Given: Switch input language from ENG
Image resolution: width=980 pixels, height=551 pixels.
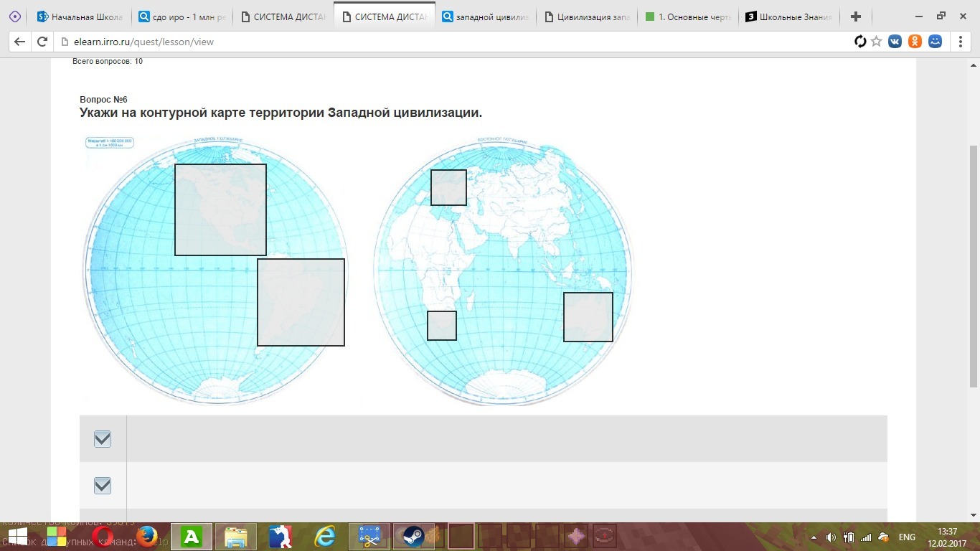Looking at the screenshot, I should pyautogui.click(x=907, y=537).
